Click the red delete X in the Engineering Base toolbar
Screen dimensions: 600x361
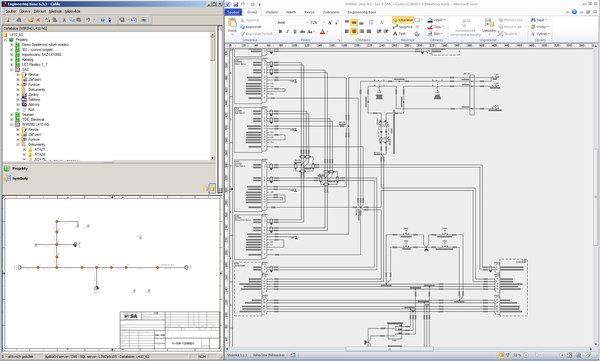click(x=38, y=20)
